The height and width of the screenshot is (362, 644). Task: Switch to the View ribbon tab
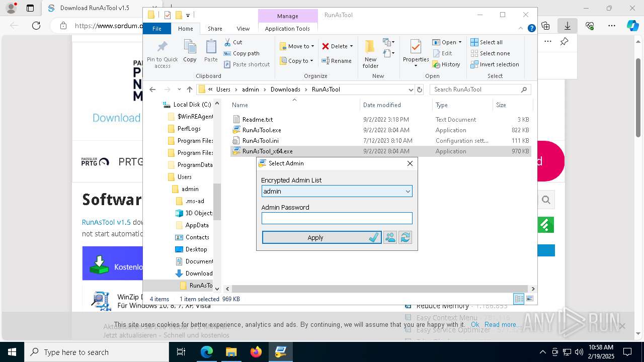click(x=243, y=29)
